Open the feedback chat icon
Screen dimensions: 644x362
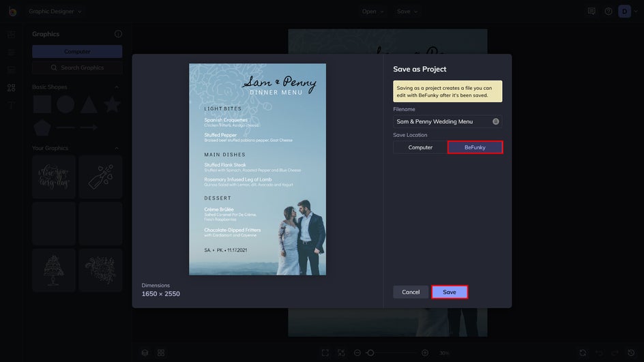point(591,12)
